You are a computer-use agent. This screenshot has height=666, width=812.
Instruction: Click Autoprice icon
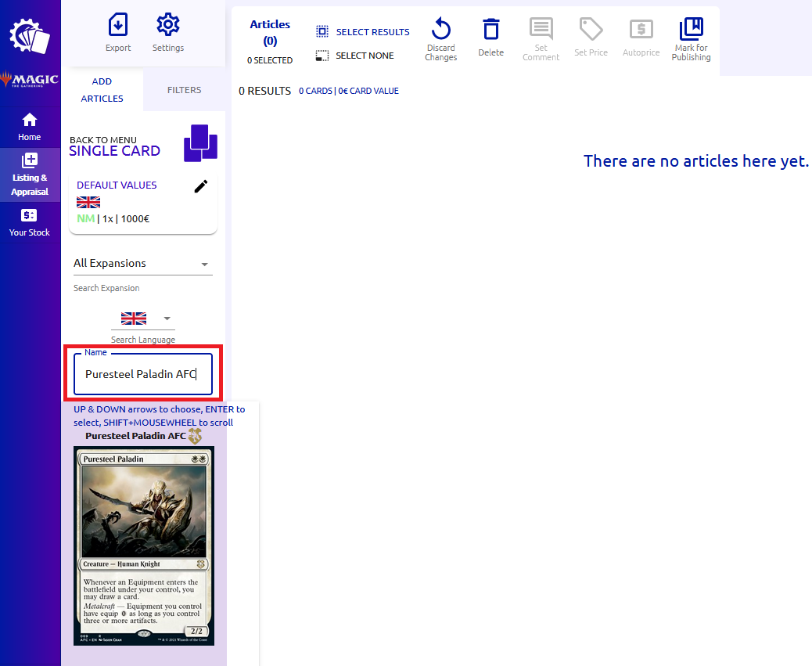[x=641, y=29]
